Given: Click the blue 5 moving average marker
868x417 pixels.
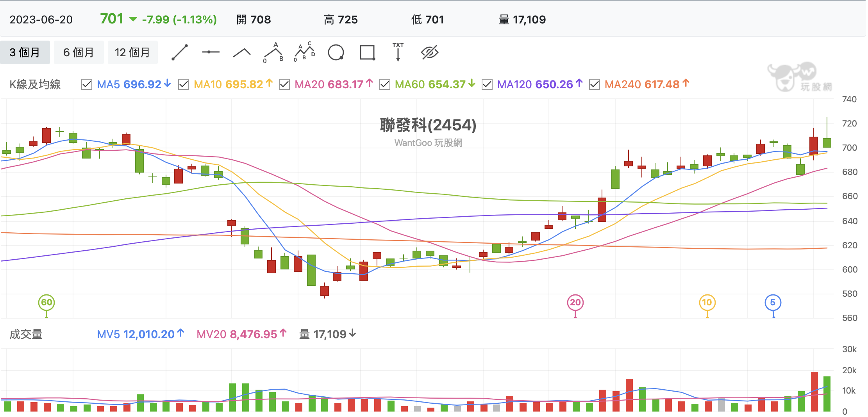Looking at the screenshot, I should (773, 303).
